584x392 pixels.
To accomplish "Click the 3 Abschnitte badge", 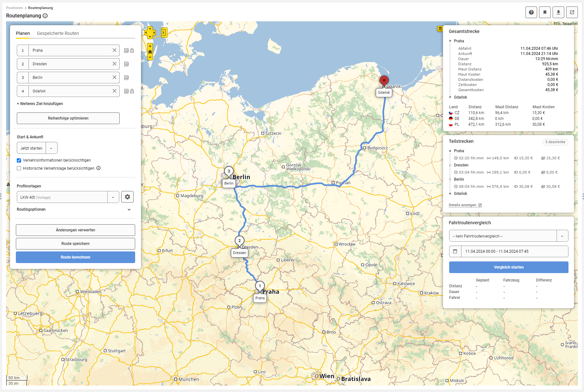I will (555, 142).
